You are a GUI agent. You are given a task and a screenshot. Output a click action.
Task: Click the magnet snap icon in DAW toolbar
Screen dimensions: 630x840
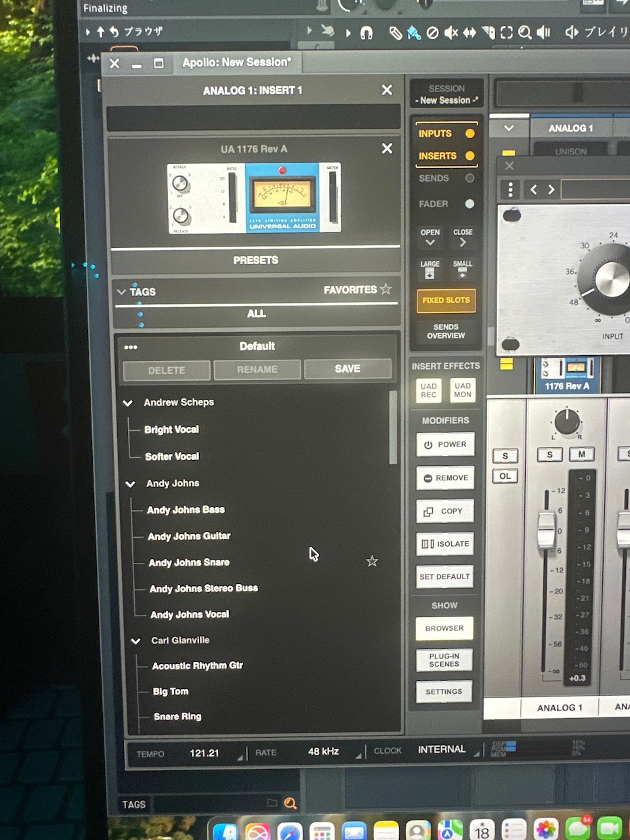(x=366, y=33)
